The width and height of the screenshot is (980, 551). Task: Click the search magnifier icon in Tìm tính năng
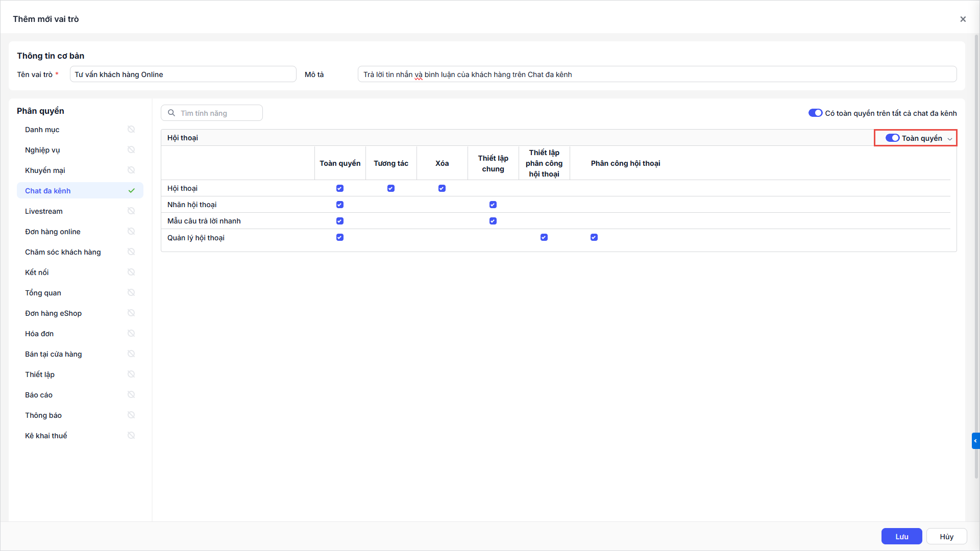[x=171, y=113]
